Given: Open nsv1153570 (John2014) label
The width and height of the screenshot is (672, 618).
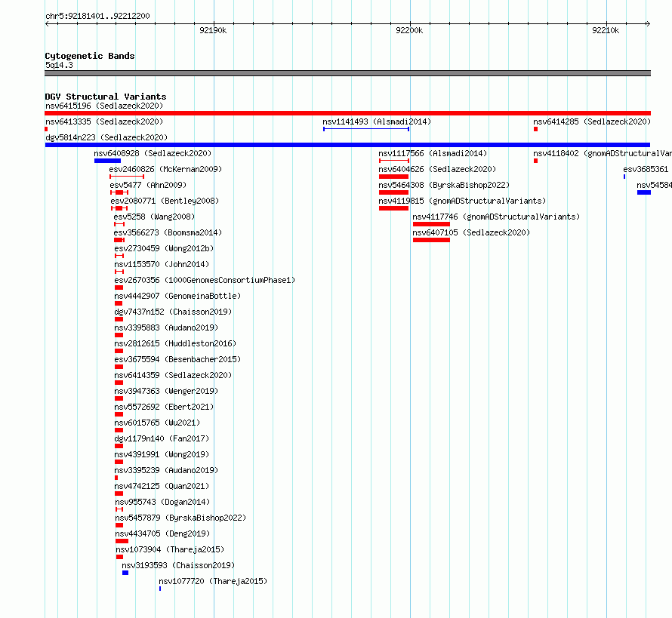Looking at the screenshot, I should 162,264.
